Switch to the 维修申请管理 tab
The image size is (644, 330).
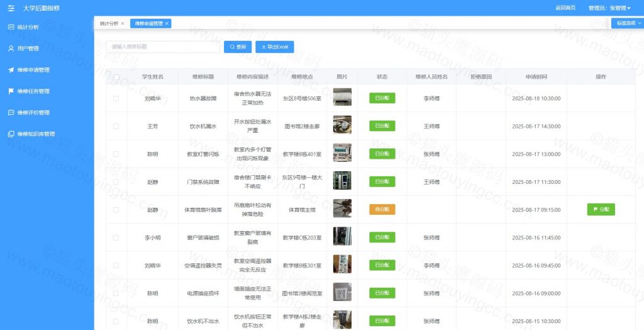coord(148,24)
